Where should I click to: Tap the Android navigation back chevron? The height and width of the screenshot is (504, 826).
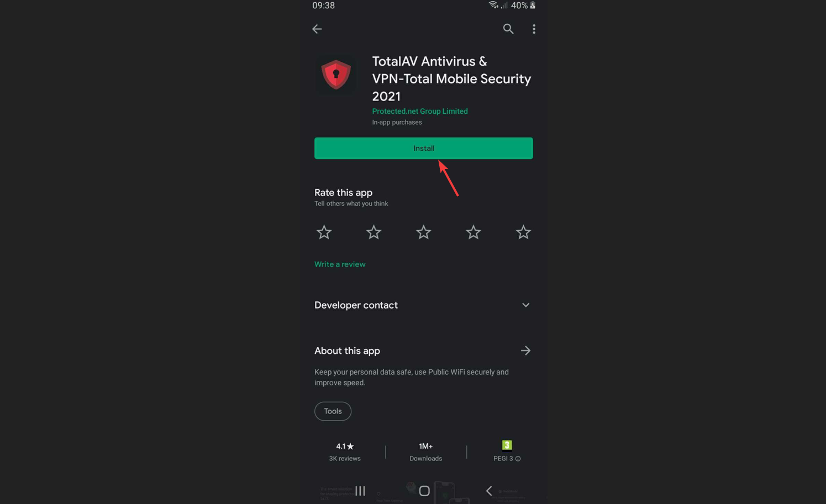coord(489,490)
